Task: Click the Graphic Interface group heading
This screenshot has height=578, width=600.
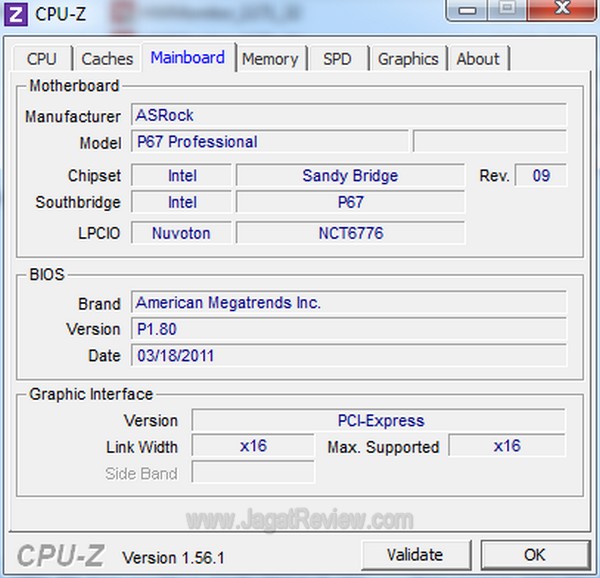Action: (91, 394)
